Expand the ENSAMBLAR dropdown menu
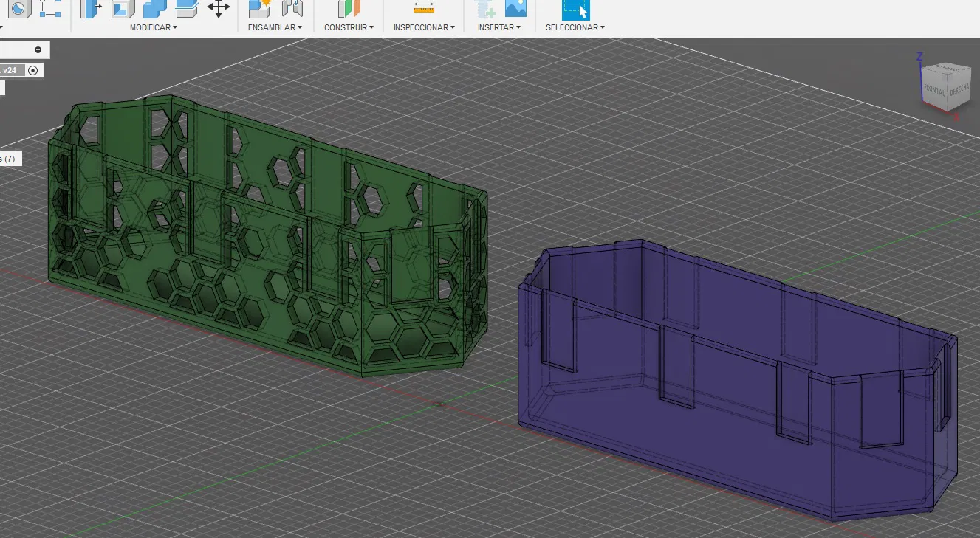Screen dimensions: 980x538 click(275, 27)
